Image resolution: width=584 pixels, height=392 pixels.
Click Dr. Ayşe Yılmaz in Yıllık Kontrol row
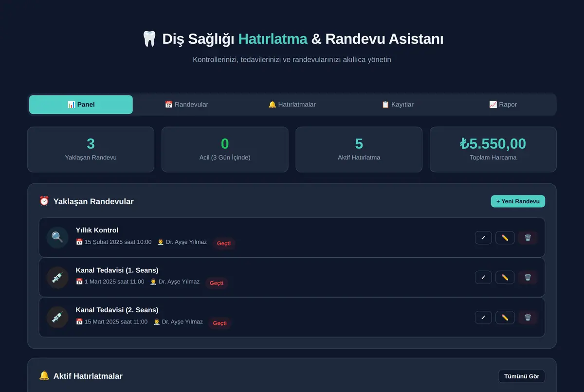[x=182, y=242]
